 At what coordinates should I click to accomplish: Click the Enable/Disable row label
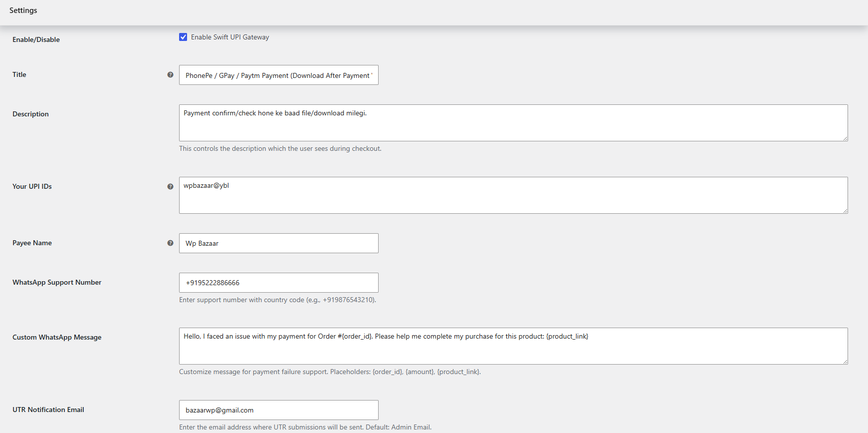36,39
